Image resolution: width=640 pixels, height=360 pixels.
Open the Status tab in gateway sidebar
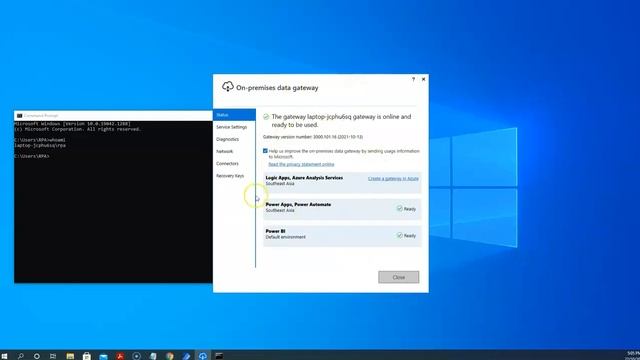point(234,115)
